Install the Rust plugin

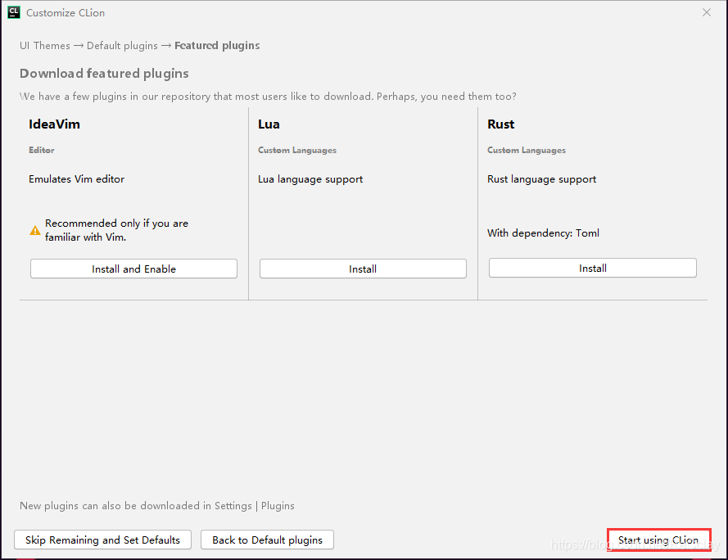point(592,268)
